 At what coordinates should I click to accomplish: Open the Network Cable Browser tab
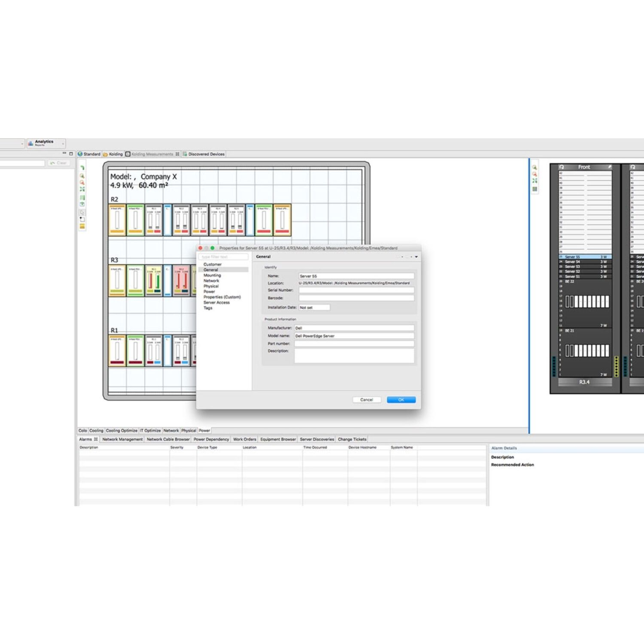coord(168,439)
